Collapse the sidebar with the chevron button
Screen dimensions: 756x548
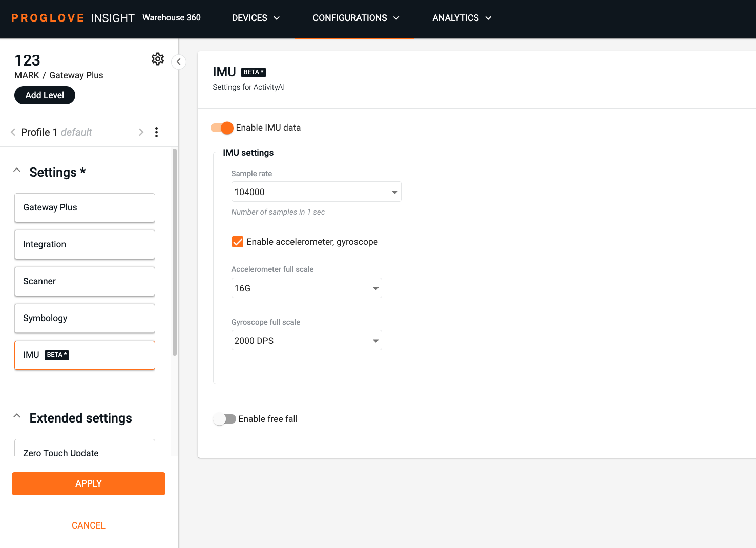[x=178, y=62]
